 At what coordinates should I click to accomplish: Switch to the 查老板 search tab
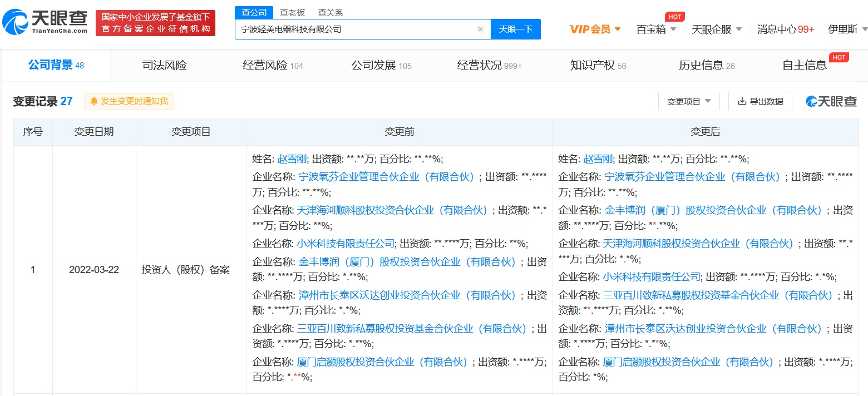coord(292,12)
